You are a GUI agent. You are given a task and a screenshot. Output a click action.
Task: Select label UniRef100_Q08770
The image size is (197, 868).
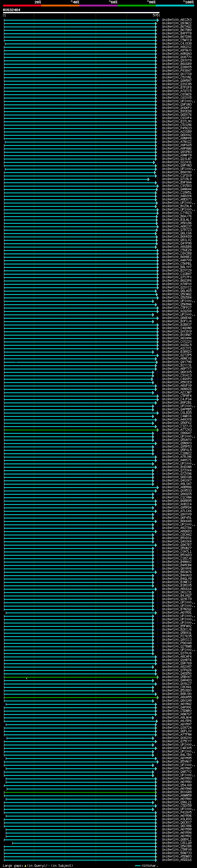(177, 57)
